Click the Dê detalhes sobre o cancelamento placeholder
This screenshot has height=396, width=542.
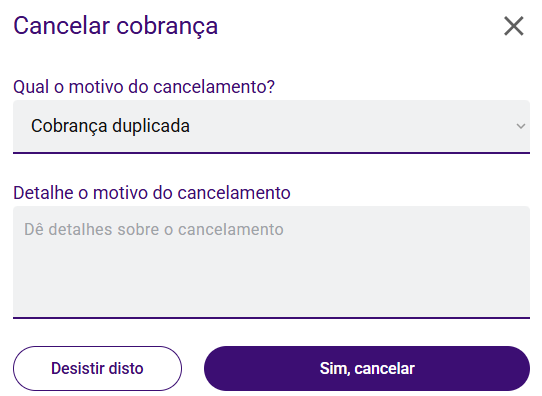click(154, 229)
